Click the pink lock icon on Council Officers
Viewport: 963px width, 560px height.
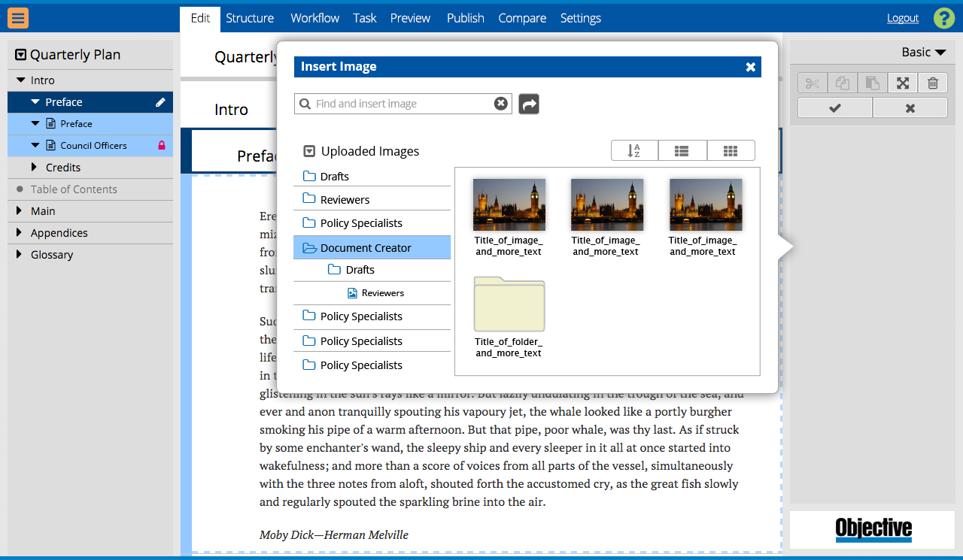pos(161,146)
